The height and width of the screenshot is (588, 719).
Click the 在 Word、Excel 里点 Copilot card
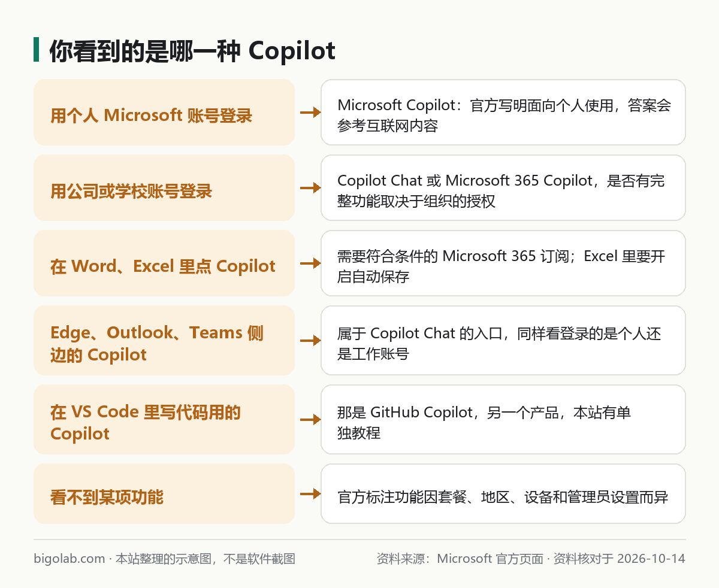[x=164, y=263]
